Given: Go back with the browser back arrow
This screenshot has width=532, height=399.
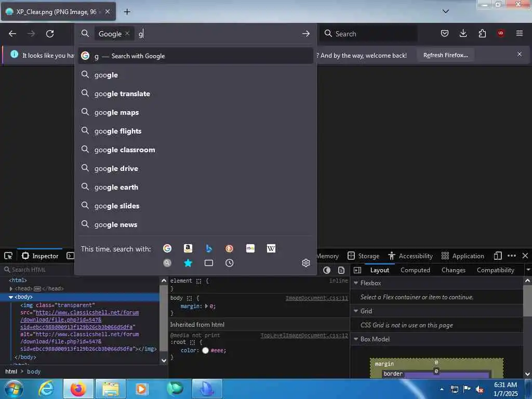Looking at the screenshot, I should tap(12, 34).
